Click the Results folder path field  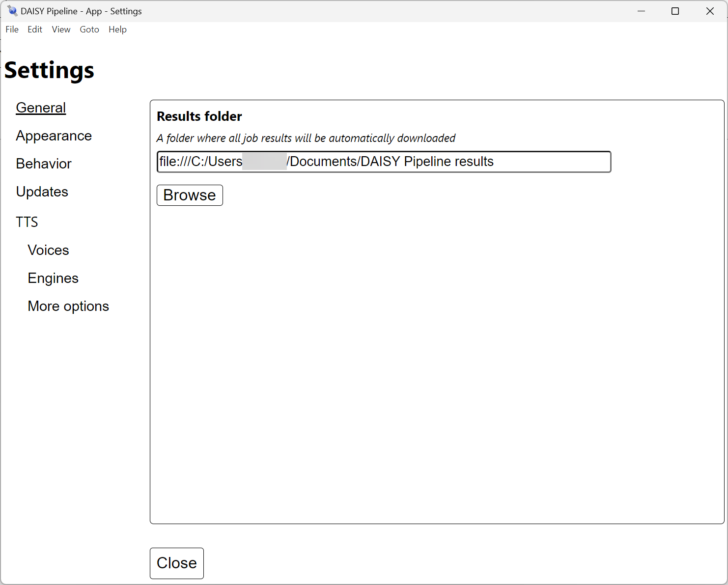pos(383,162)
